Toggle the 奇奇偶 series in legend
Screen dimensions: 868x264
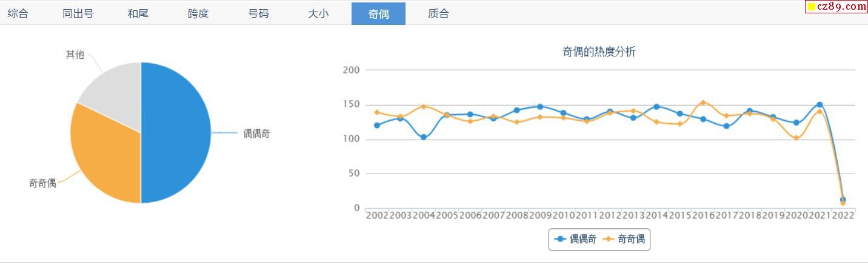pos(624,239)
